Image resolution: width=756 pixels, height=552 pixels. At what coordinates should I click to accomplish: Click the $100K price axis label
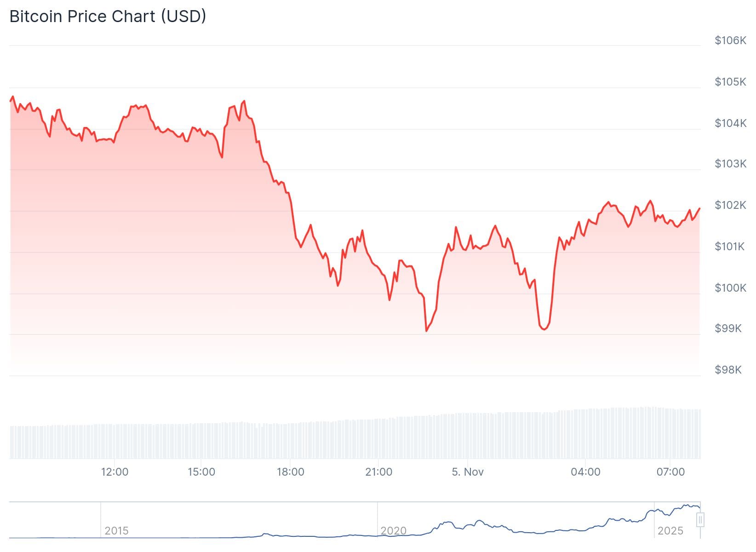point(730,288)
